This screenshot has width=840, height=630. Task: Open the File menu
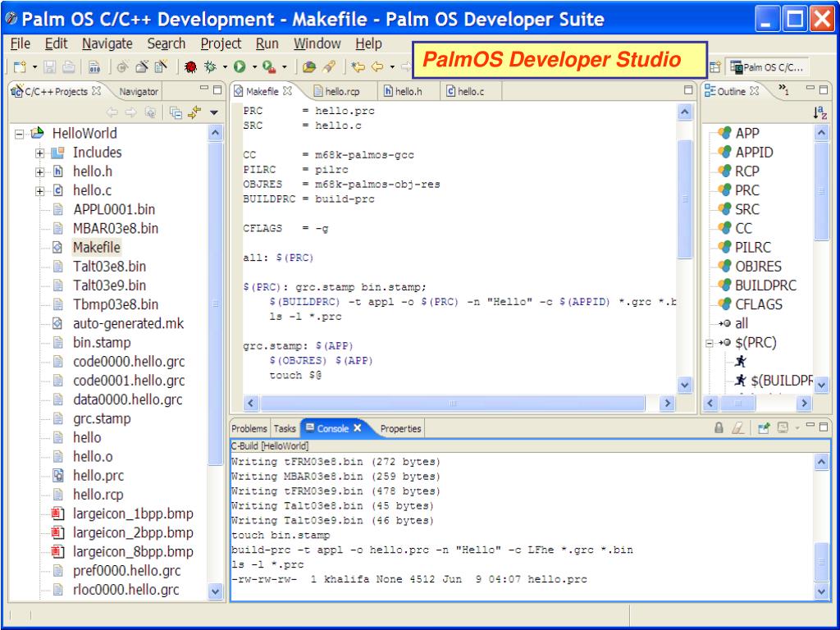tap(21, 43)
